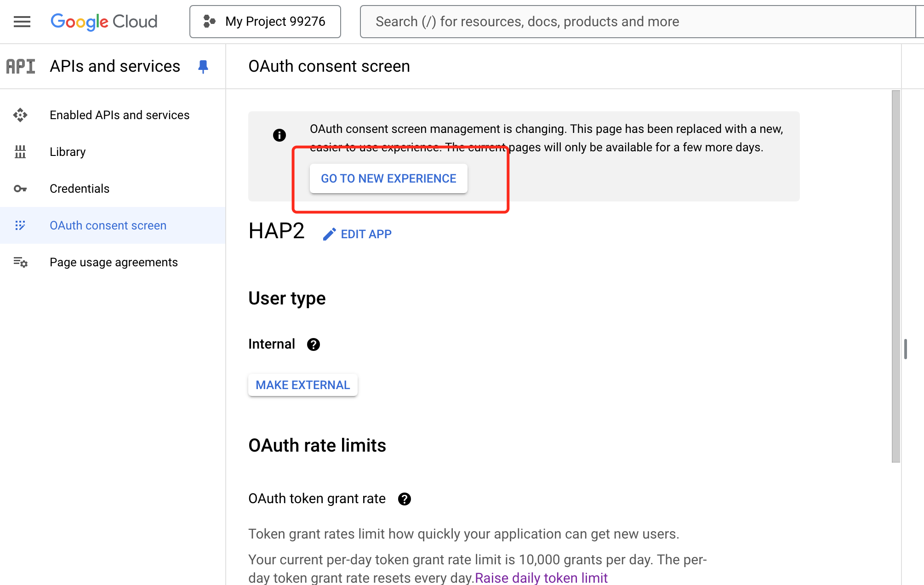Open help for OAuth token grant rate

pos(405,499)
